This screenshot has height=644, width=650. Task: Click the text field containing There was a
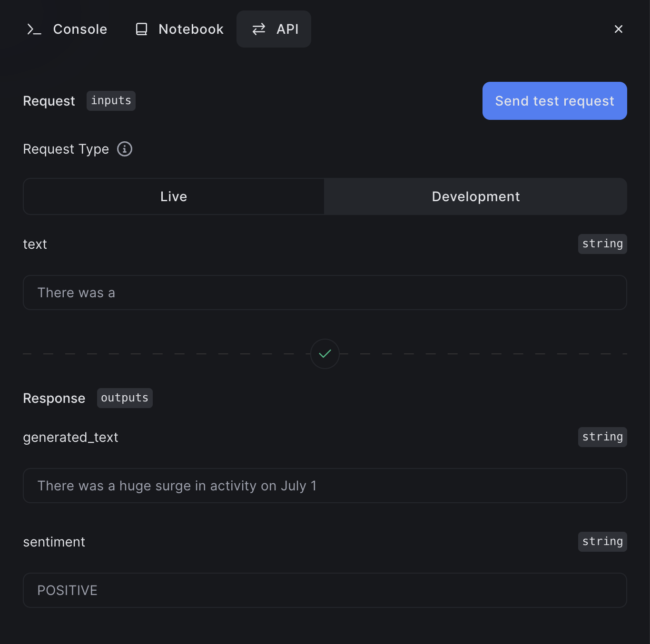325,293
